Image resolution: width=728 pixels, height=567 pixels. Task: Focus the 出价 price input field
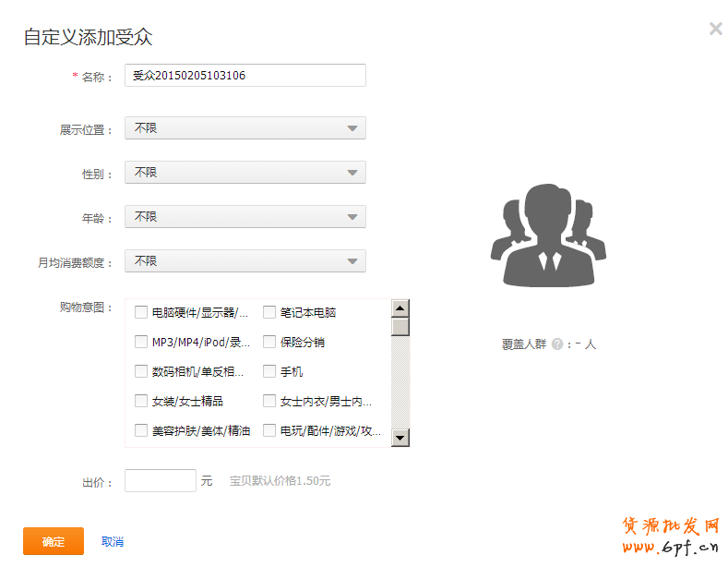coord(161,481)
